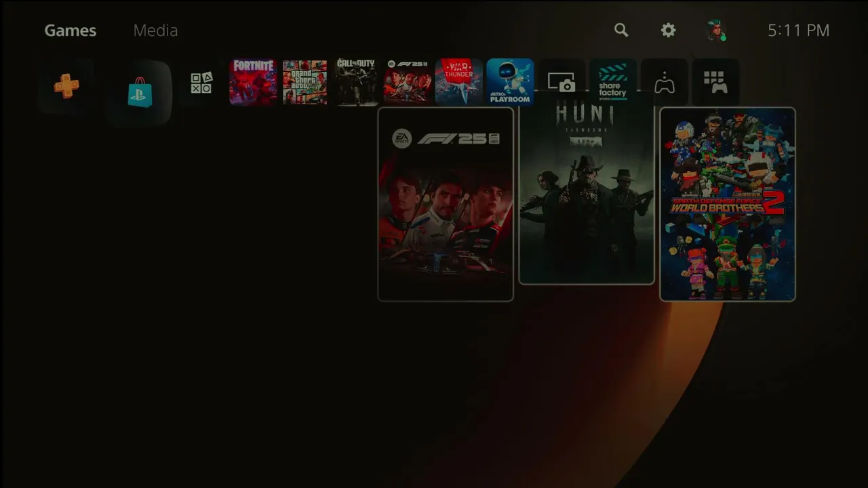
Task: Select the small F1 25 tile
Action: click(x=408, y=82)
